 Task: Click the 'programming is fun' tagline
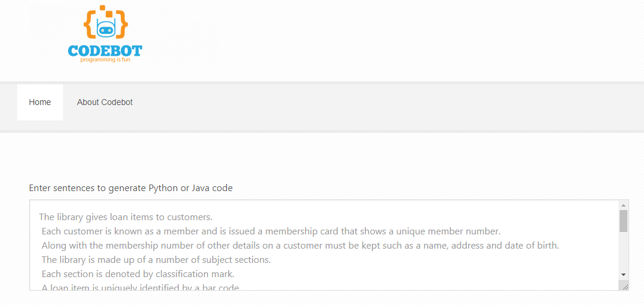point(105,60)
